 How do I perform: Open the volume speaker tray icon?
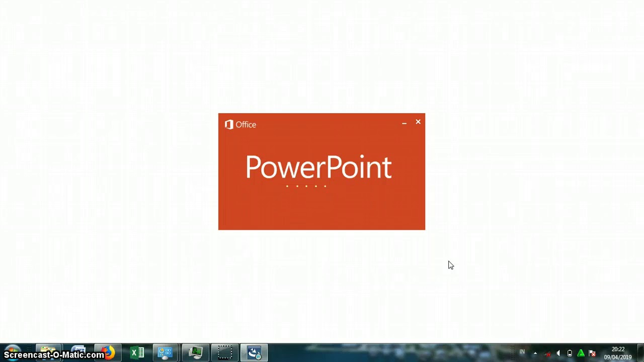(x=558, y=353)
